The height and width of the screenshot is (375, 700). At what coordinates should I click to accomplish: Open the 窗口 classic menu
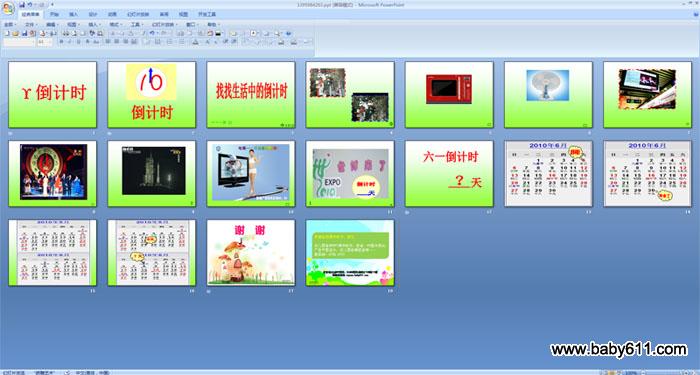[192, 24]
